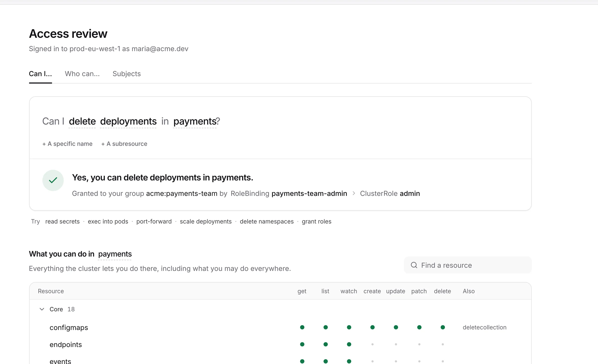Try the 'scale deployments' suggestion

(206, 221)
